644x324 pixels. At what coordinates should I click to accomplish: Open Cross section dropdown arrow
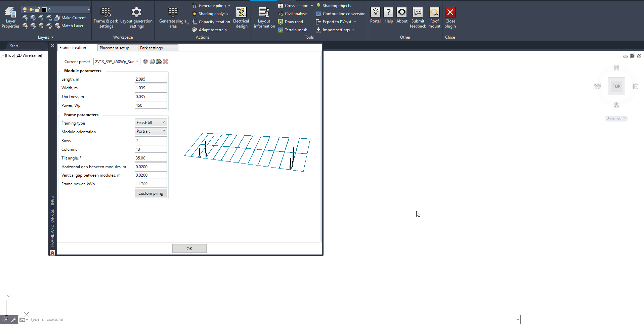click(x=312, y=6)
